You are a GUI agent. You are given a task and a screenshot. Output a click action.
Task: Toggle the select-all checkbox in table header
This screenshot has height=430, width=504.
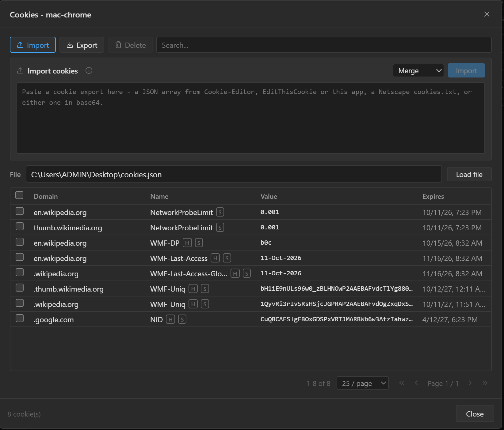19,195
